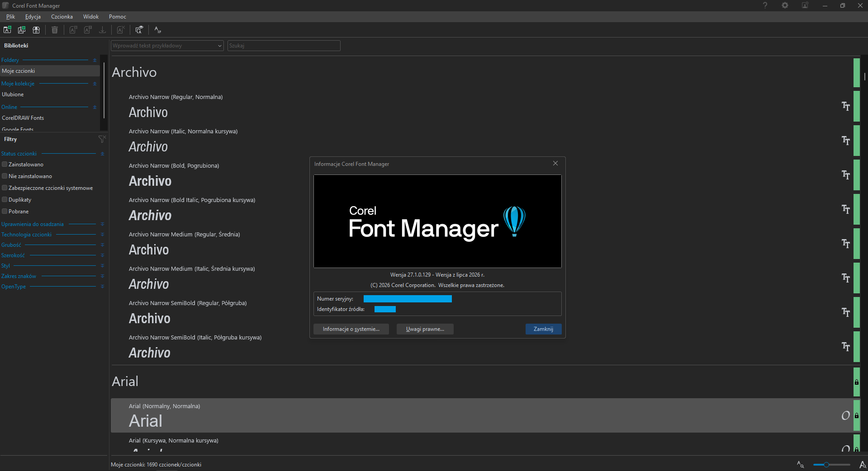Select Moje czcionki in libraries
Viewport: 868px width, 471px height.
[50, 71]
